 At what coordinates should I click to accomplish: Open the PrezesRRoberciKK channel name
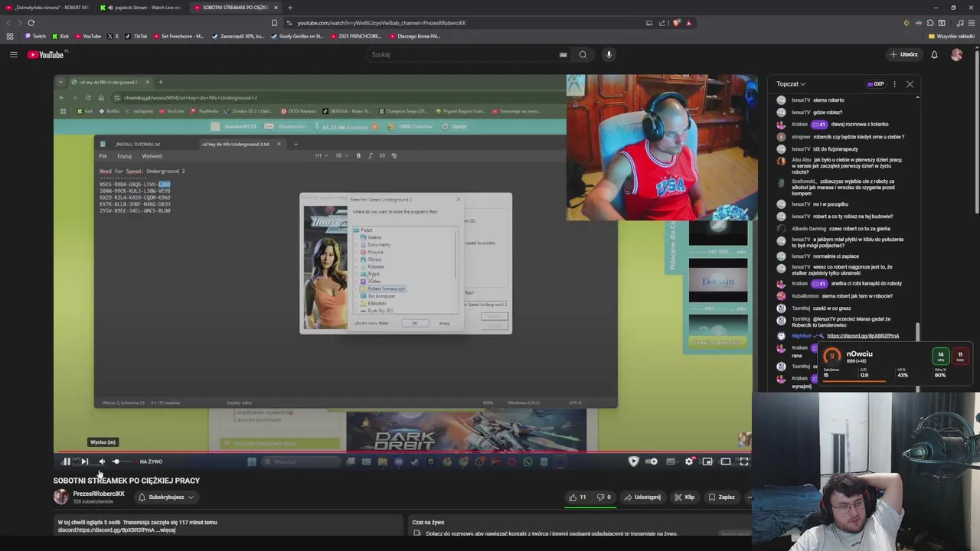tap(99, 494)
